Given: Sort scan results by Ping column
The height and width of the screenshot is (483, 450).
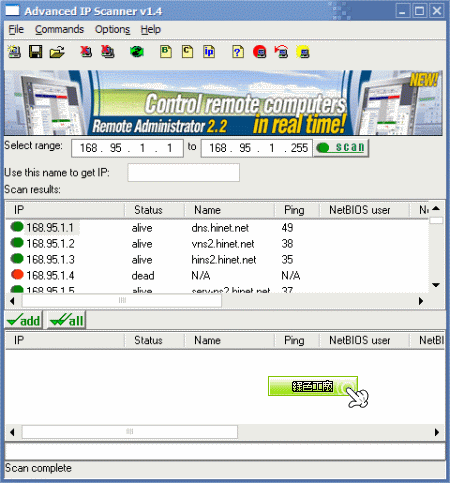Looking at the screenshot, I should pyautogui.click(x=297, y=210).
